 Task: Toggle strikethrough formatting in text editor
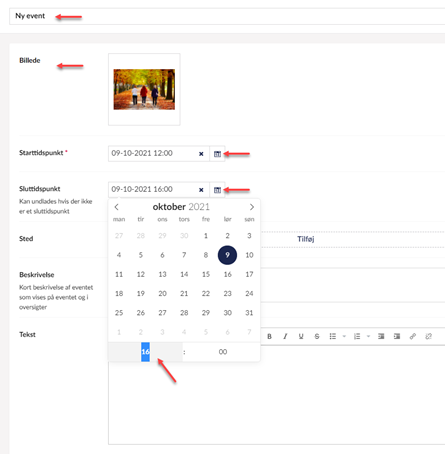(x=317, y=336)
